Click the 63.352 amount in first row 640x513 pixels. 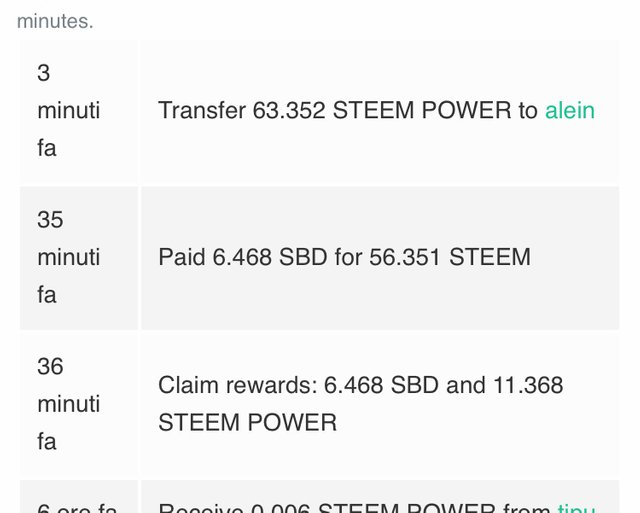pyautogui.click(x=289, y=110)
